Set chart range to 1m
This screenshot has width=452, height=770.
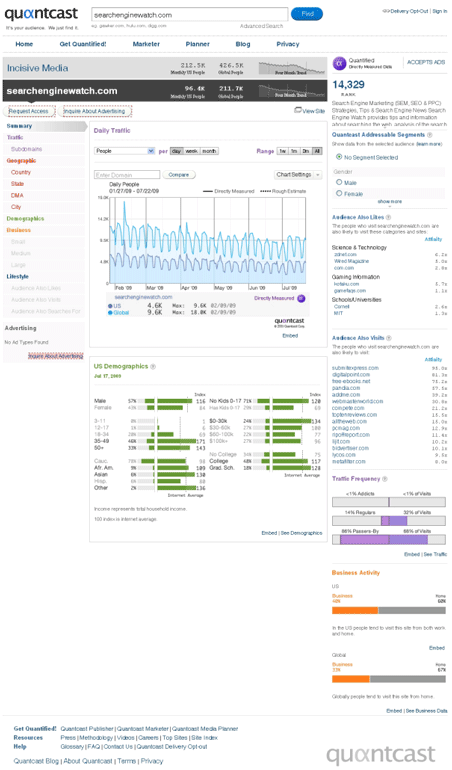click(x=294, y=151)
